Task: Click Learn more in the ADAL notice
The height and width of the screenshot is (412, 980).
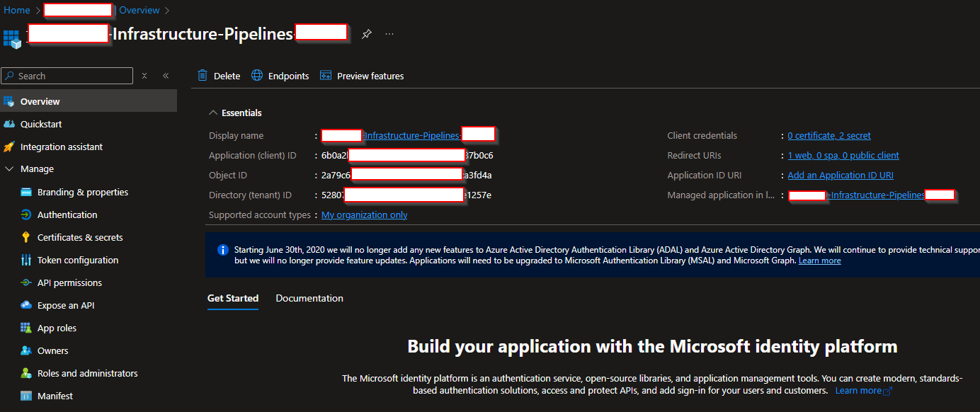Action: 819,261
